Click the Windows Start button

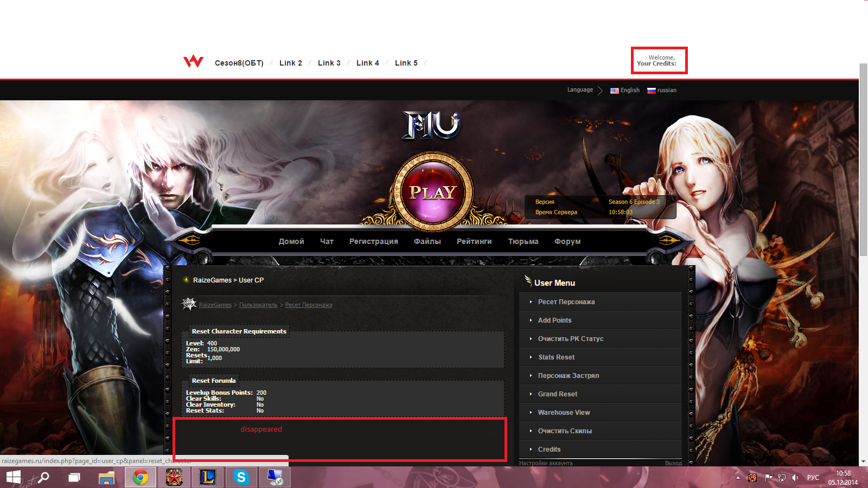[14, 478]
